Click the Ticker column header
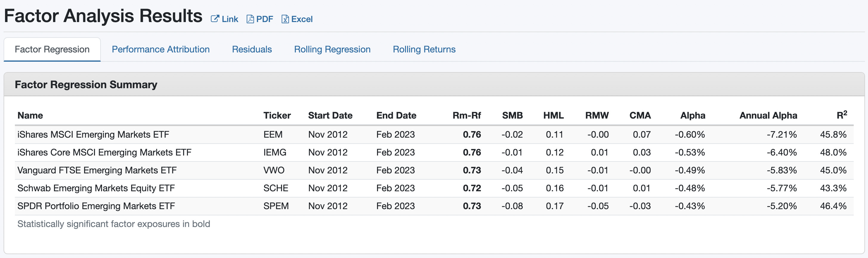This screenshot has width=868, height=258. pos(277,115)
